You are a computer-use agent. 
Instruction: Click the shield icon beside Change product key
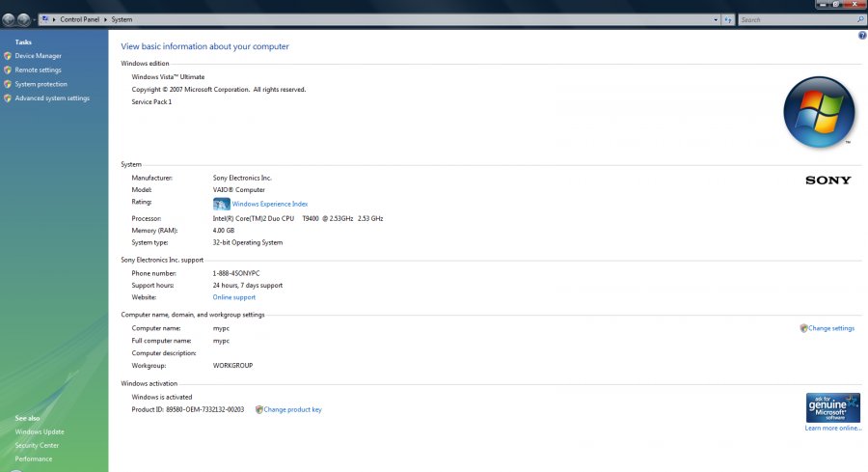(259, 410)
